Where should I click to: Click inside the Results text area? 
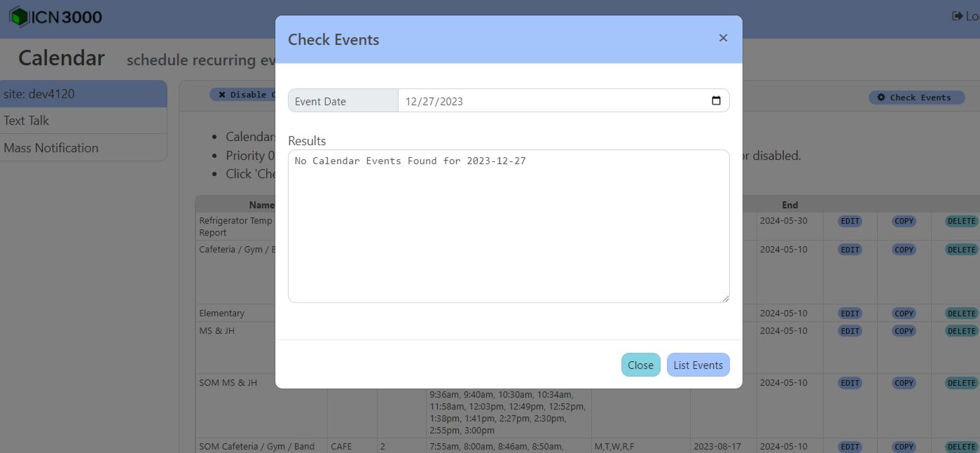(509, 224)
